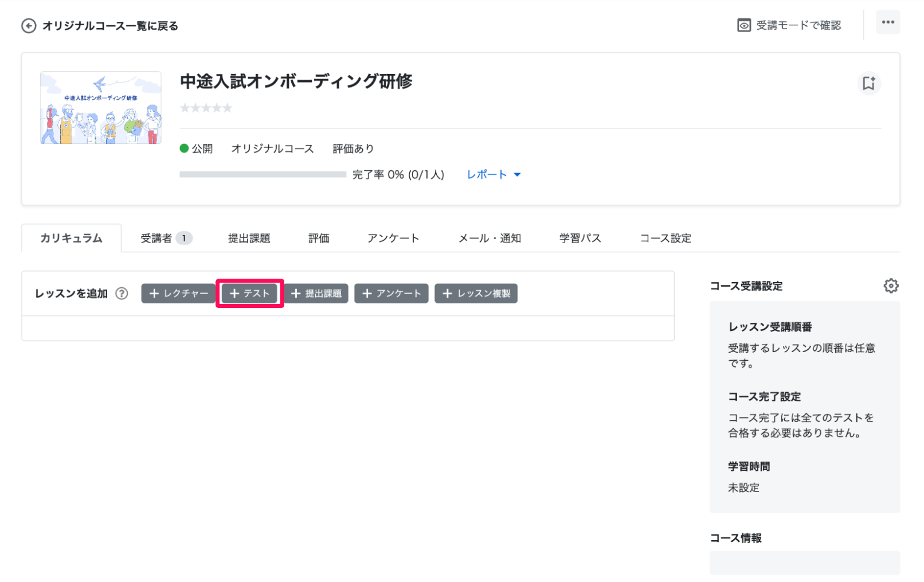Open the three-dots more menu

click(x=888, y=22)
